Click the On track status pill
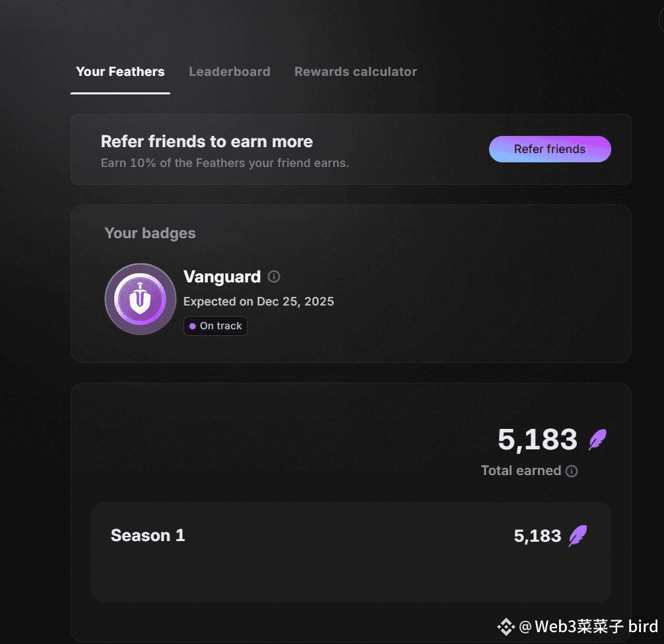 (216, 326)
